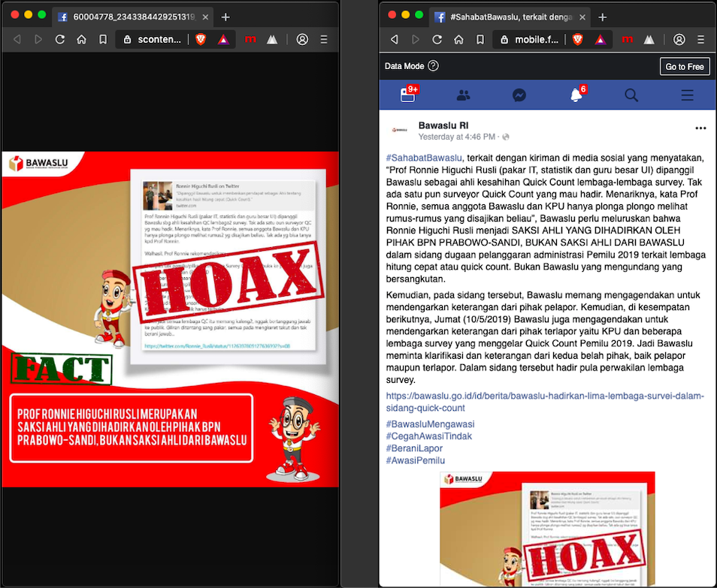Open the Bawaslu RI post options ellipsis
Viewport: 717px width, 588px height.
pos(700,128)
